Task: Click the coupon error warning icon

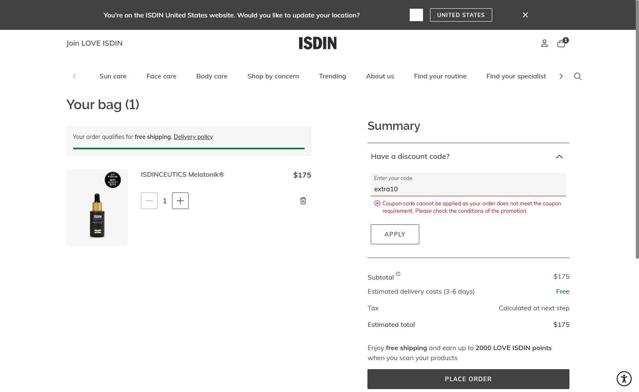Action: (x=377, y=203)
